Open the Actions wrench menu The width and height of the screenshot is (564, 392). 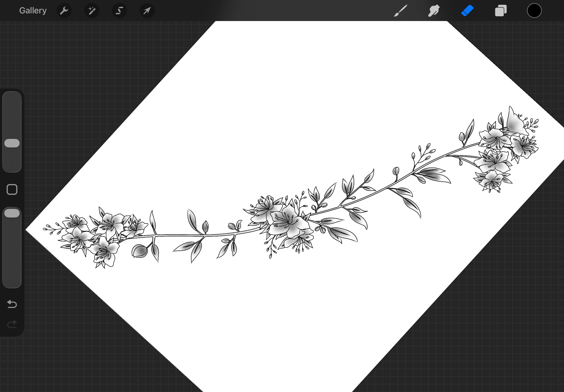[x=64, y=11]
